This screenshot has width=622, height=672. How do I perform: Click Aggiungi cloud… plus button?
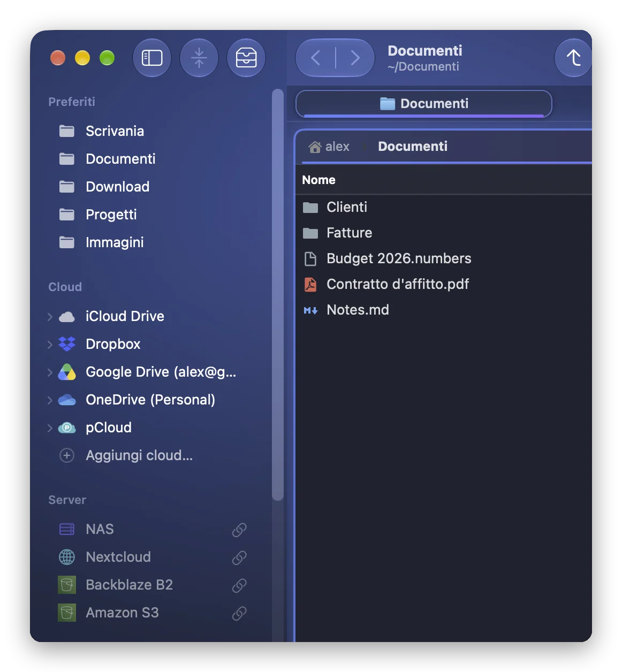[67, 455]
